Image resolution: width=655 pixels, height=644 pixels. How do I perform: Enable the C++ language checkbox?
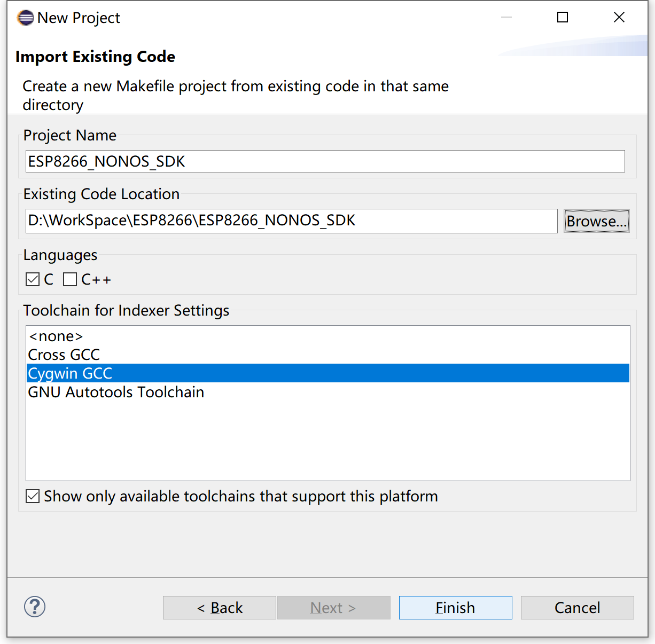70,279
